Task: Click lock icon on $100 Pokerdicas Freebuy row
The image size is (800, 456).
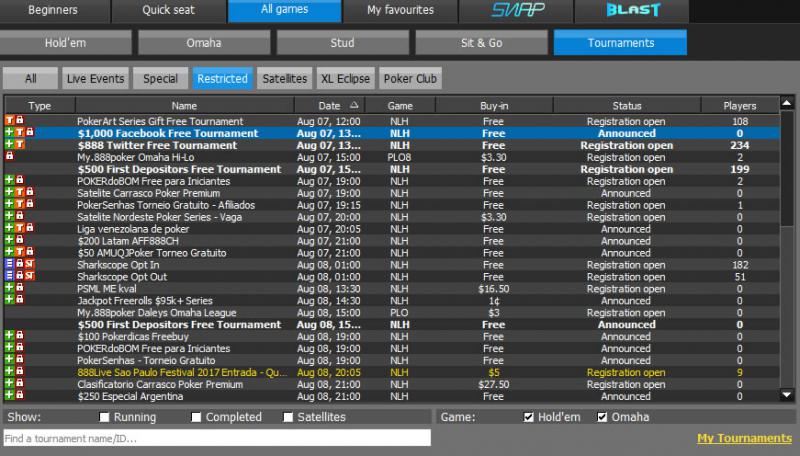Action: (x=19, y=336)
